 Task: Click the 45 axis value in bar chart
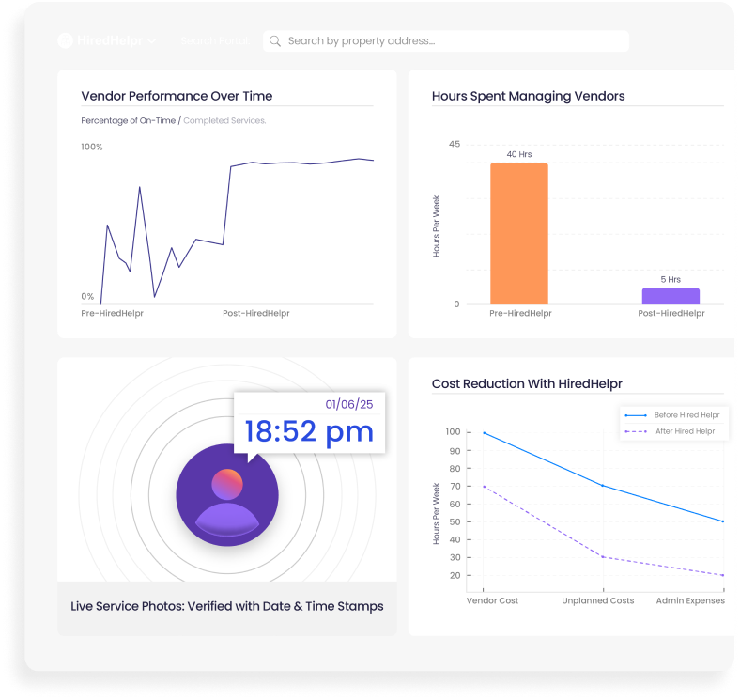[455, 144]
